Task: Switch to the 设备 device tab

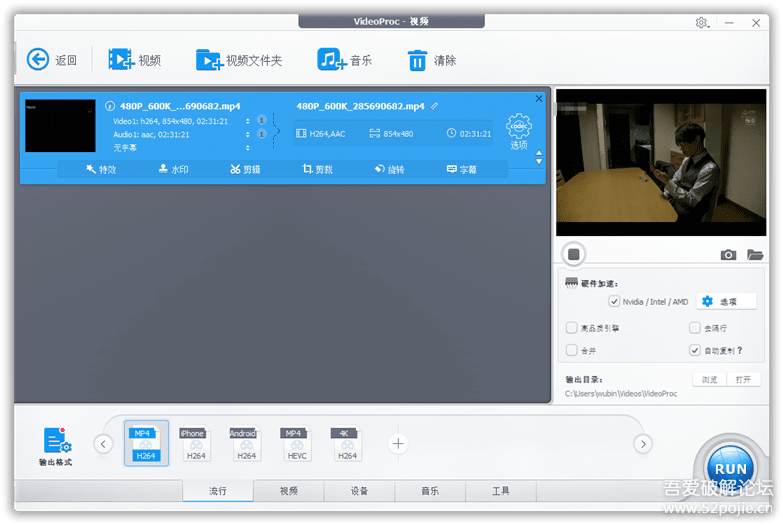Action: pyautogui.click(x=359, y=491)
